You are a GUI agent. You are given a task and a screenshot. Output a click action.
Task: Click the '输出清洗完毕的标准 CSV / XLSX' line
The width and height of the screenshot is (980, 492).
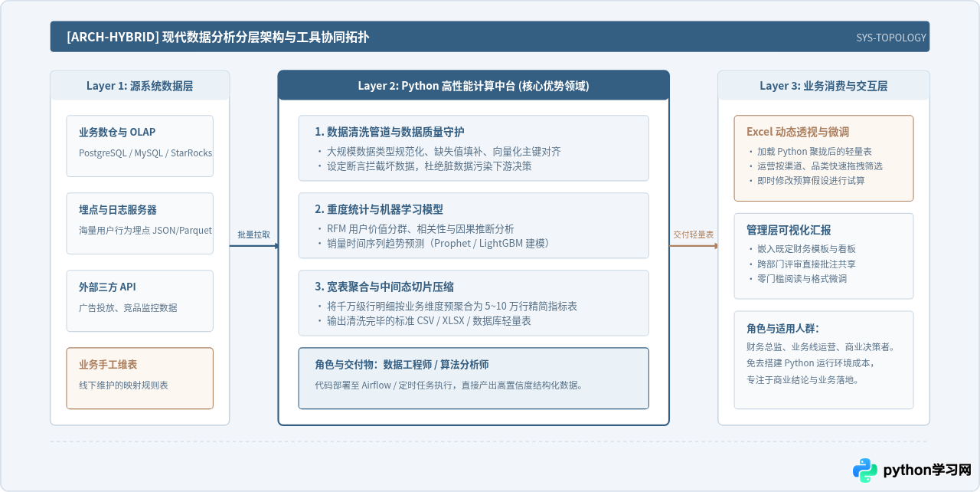pyautogui.click(x=423, y=320)
